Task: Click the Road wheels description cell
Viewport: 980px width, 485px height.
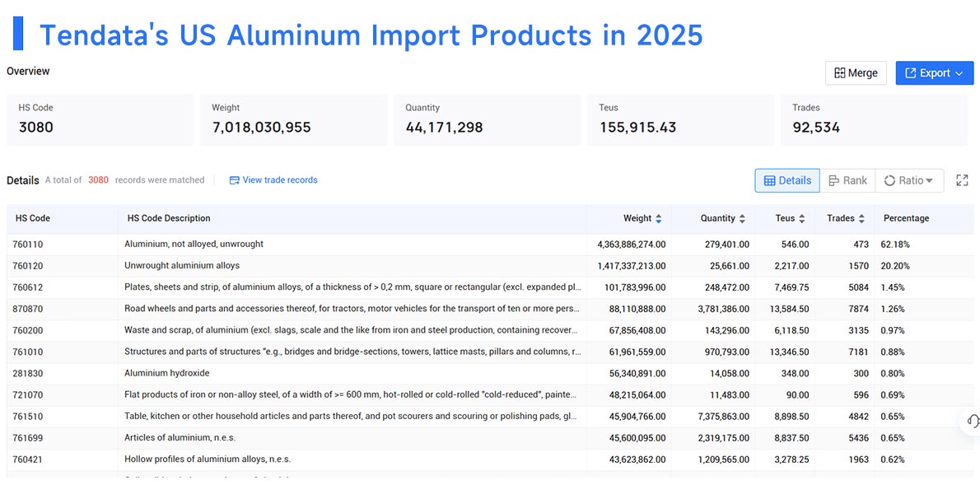Action: point(353,309)
